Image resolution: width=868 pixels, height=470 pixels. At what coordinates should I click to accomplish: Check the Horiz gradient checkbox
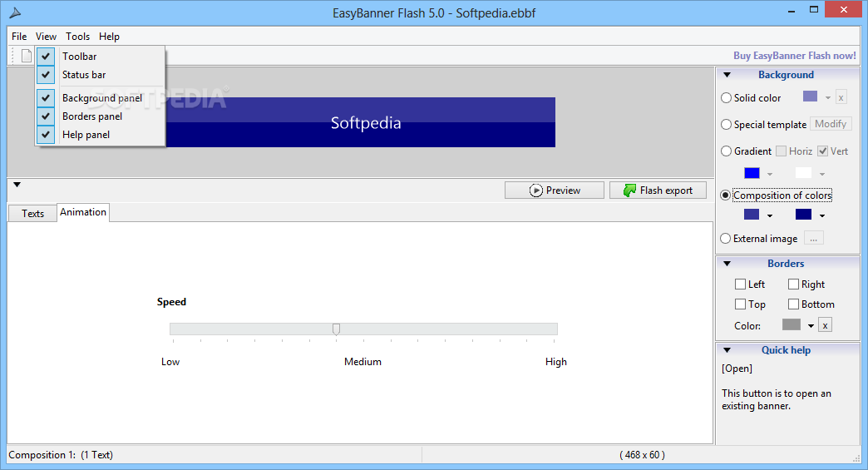pos(781,151)
